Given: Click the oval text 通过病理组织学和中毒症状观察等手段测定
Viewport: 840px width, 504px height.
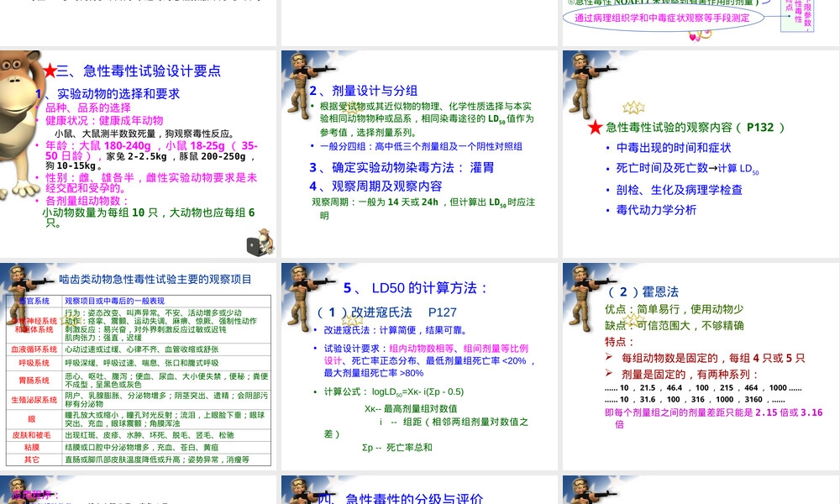Looking at the screenshot, I should click(662, 18).
